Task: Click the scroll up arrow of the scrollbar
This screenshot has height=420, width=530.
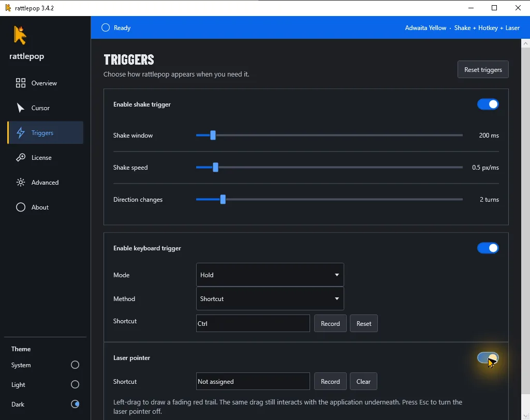Action: tap(525, 43)
